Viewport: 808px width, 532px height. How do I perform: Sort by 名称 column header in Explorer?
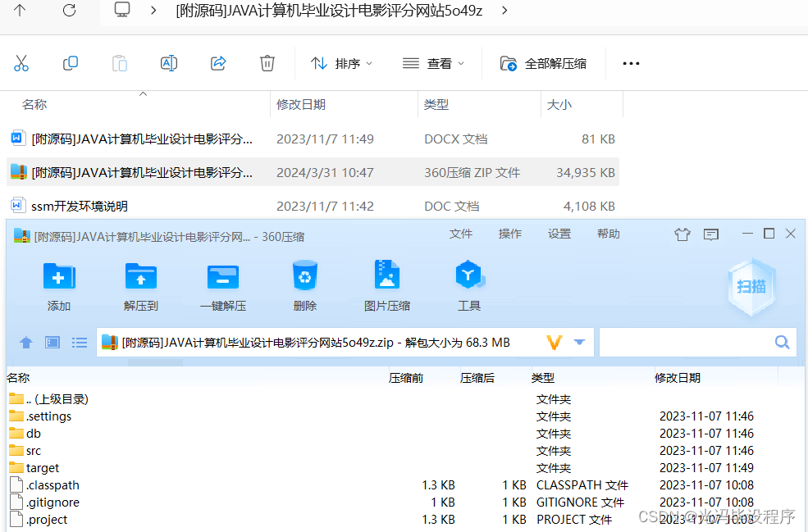(x=34, y=105)
